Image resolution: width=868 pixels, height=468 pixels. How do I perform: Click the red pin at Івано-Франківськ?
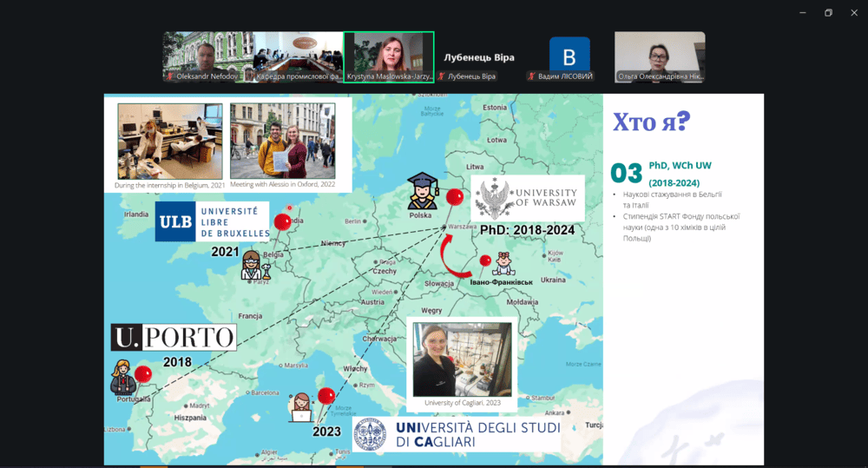485,260
